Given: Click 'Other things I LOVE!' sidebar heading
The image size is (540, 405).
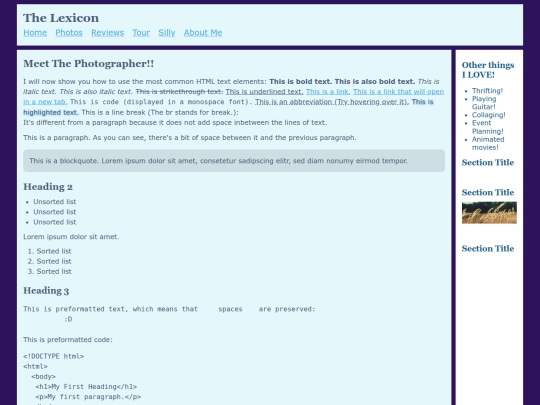Looking at the screenshot, I should coord(488,70).
